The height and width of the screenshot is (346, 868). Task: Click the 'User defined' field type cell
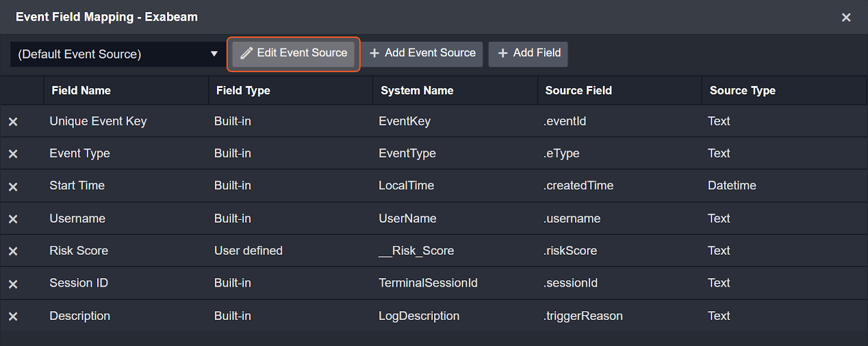(248, 250)
